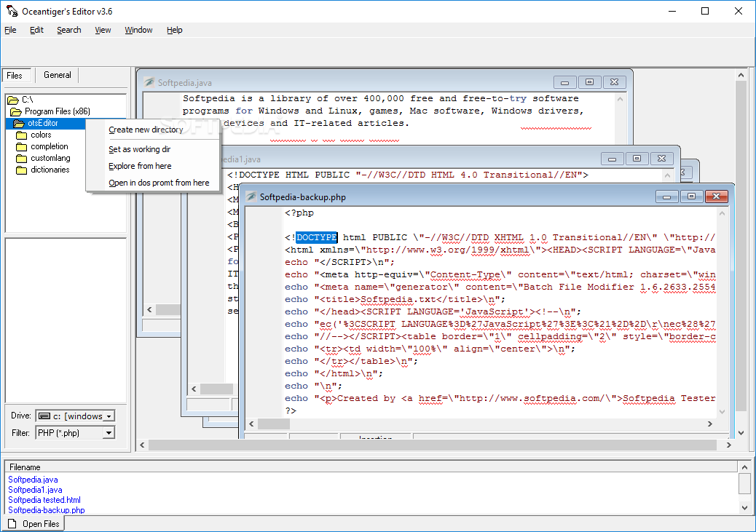756x532 pixels.
Task: Open the File menu
Action: click(x=10, y=30)
